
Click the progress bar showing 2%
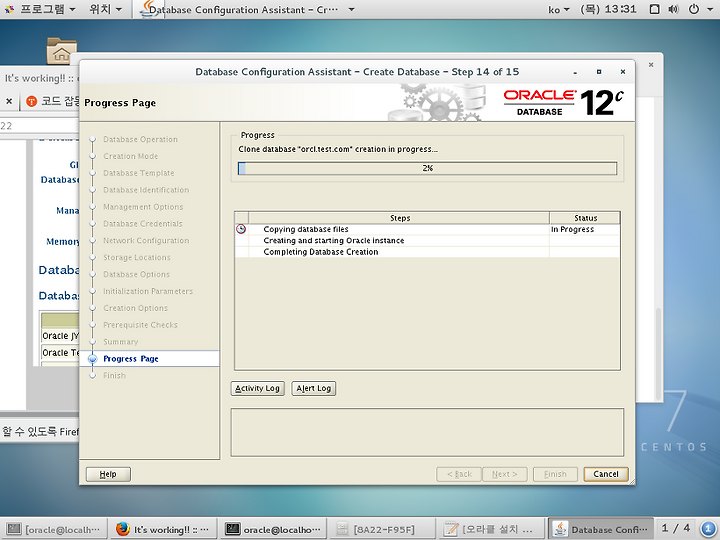(x=427, y=168)
